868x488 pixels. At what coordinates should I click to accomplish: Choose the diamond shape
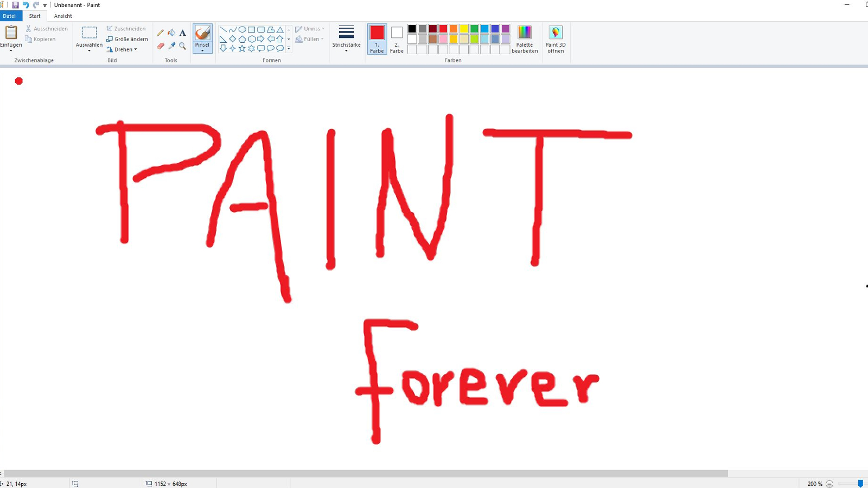(233, 39)
